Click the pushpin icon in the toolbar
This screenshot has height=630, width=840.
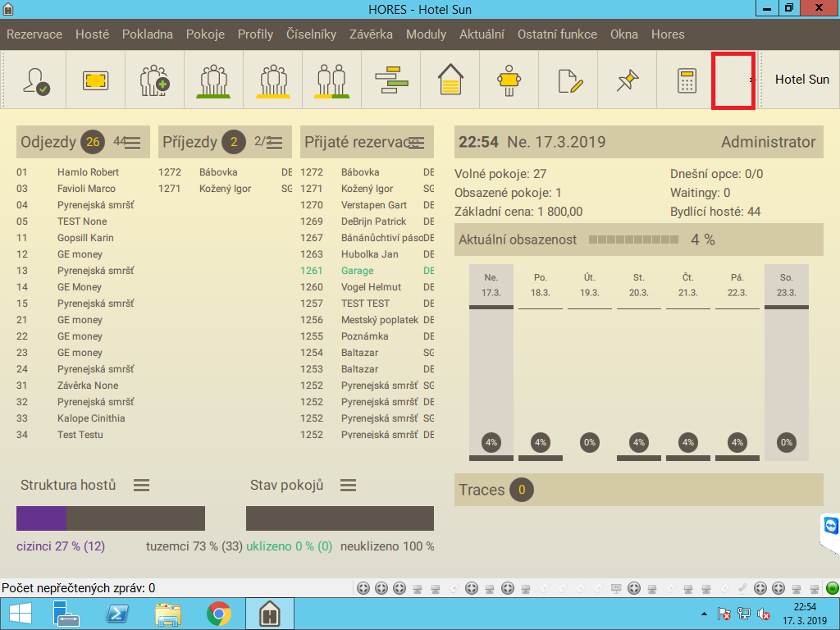pyautogui.click(x=628, y=80)
